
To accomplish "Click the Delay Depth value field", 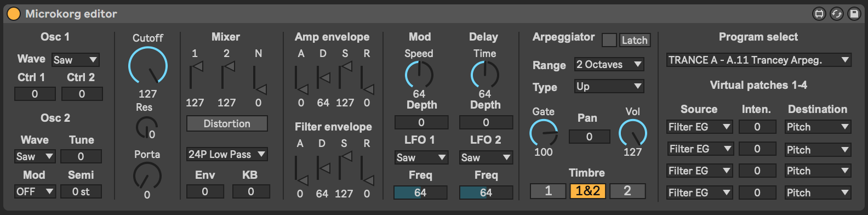I will [x=486, y=122].
